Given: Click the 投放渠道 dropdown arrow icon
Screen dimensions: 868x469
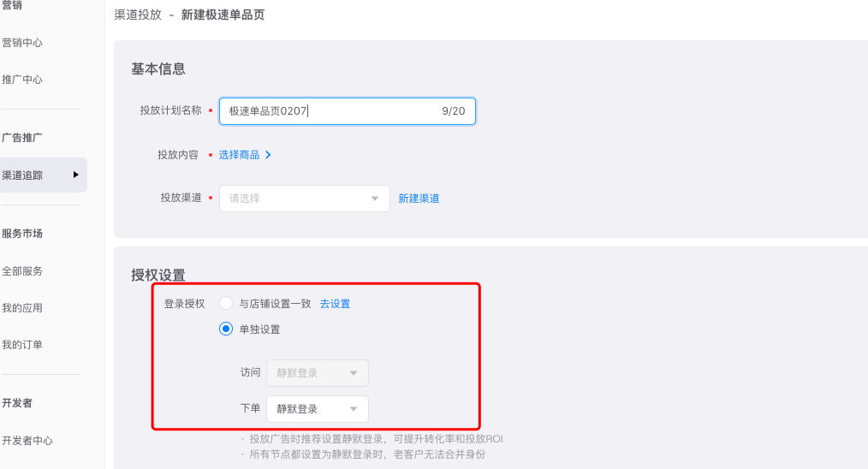Looking at the screenshot, I should pos(375,199).
